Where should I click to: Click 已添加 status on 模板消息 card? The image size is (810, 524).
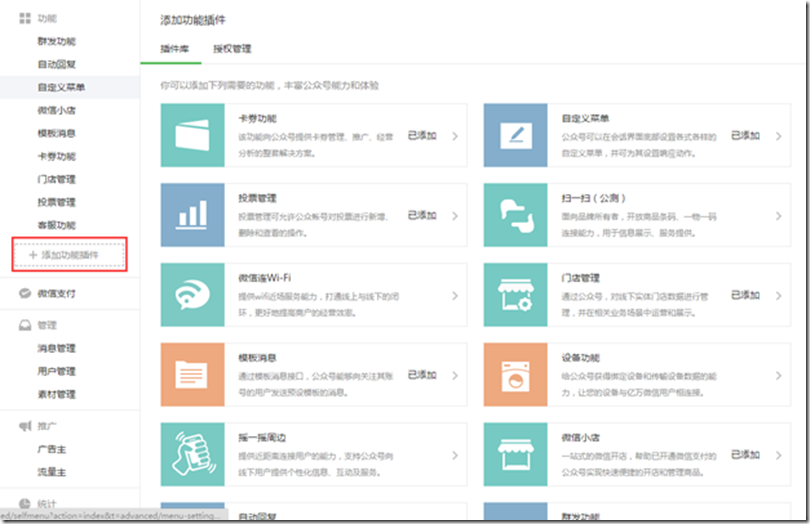(422, 375)
